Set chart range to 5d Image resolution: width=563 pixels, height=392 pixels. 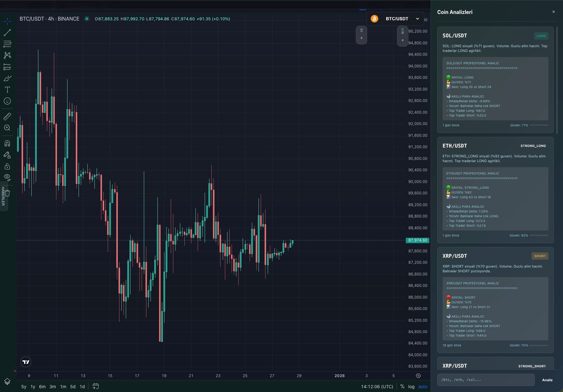click(x=73, y=387)
